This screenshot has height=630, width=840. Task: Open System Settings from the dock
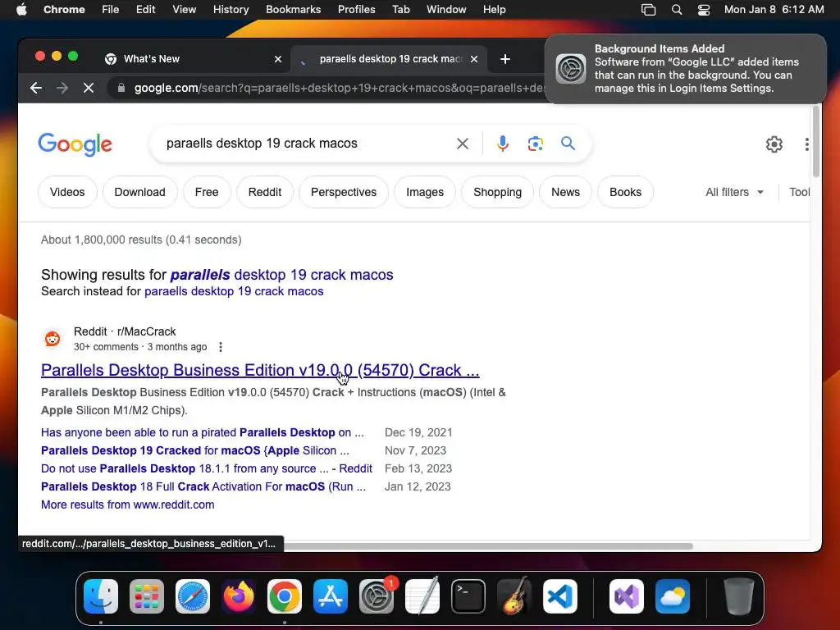click(x=376, y=596)
